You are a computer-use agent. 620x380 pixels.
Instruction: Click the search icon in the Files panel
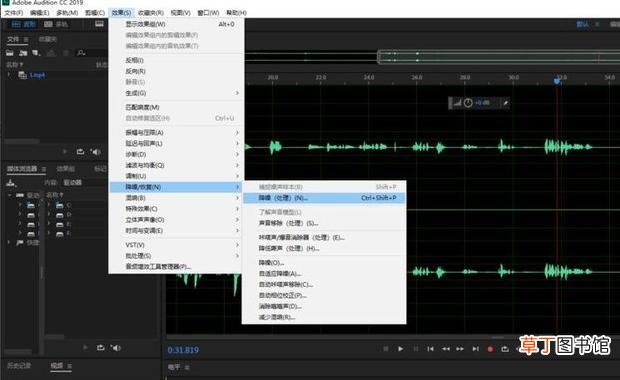[81, 53]
